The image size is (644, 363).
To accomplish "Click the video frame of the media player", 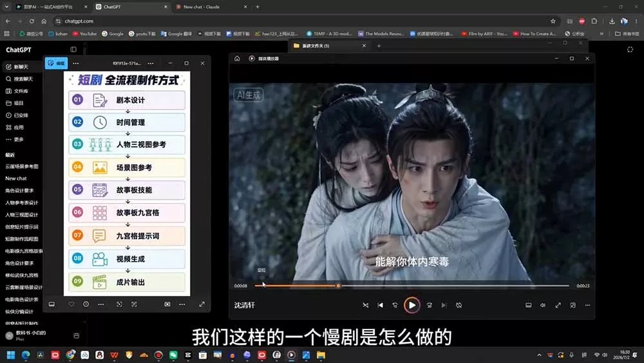I will 412,182.
